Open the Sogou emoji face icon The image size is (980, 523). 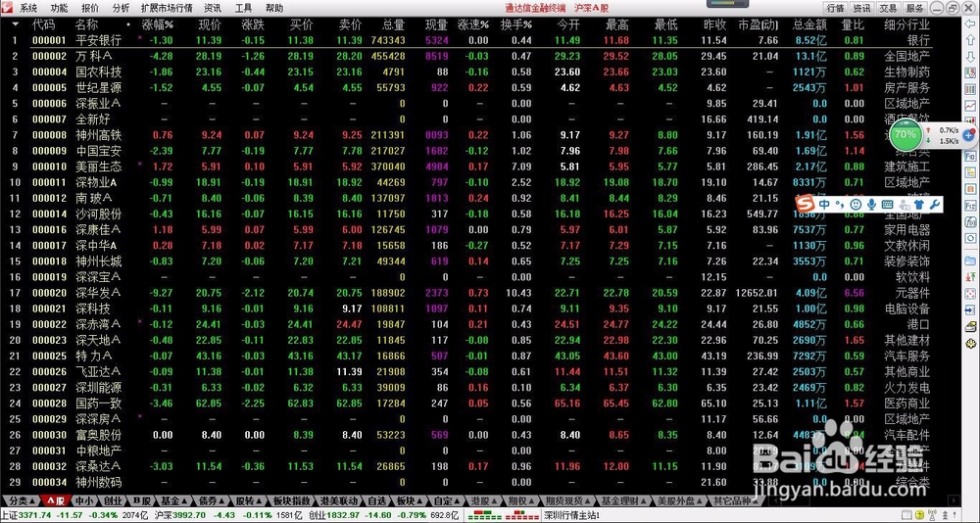(856, 205)
